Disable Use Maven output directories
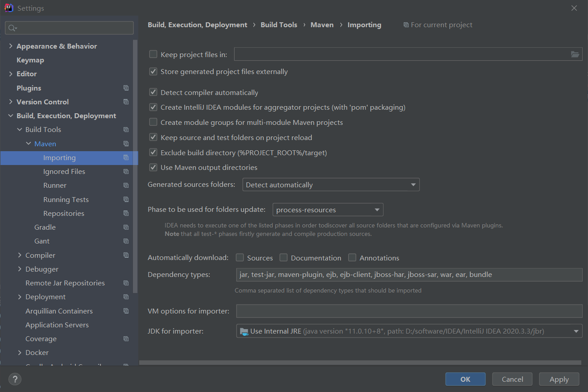Screen dimensions: 588x392 [153, 168]
